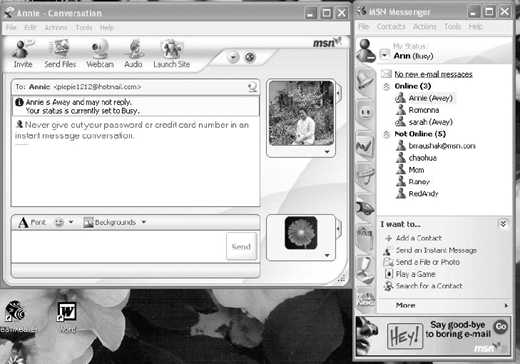Click the globe icon beside the toolbar arrow
The height and width of the screenshot is (364, 520).
[250, 57]
